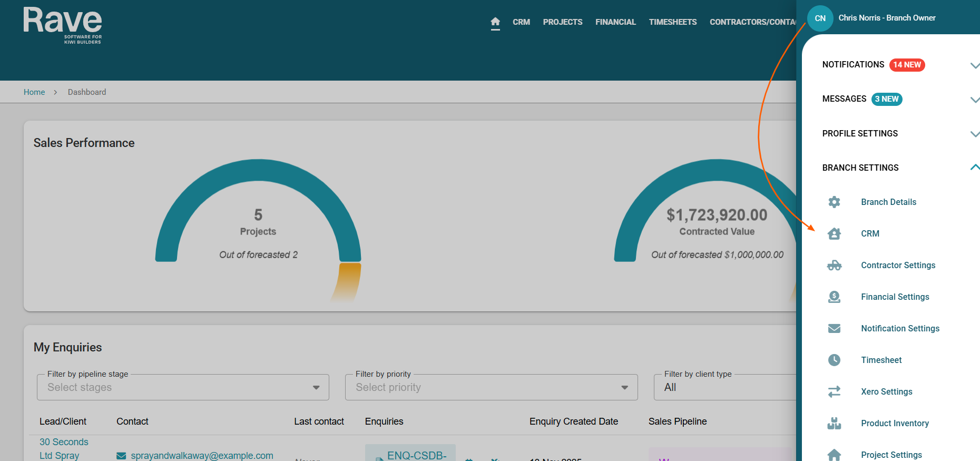Open the Projects menu in top navigation

click(x=562, y=22)
